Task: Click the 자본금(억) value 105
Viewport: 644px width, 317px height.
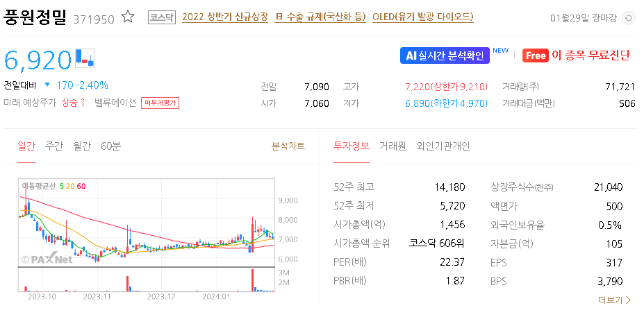Action: click(614, 244)
